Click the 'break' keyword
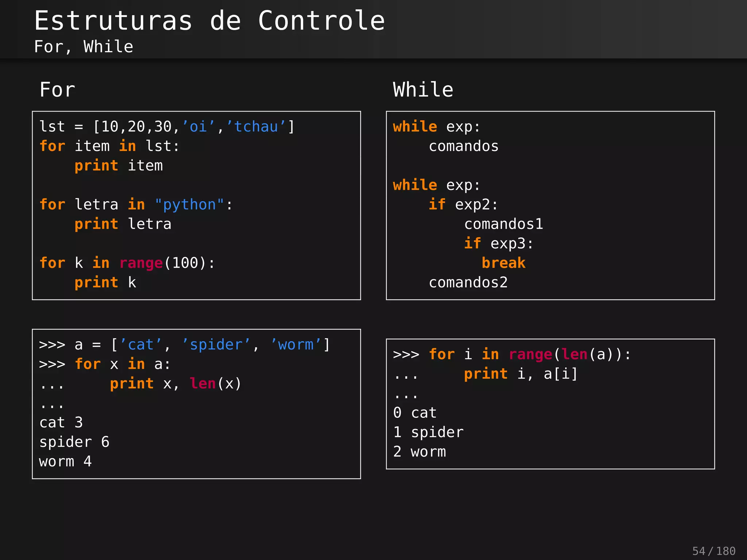747x560 pixels. [x=503, y=263]
